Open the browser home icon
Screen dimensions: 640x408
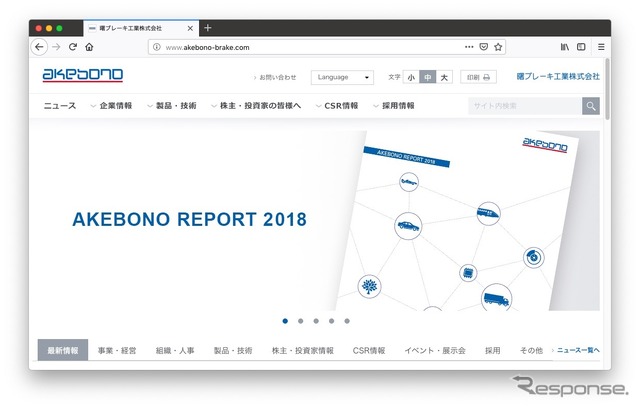(x=89, y=47)
